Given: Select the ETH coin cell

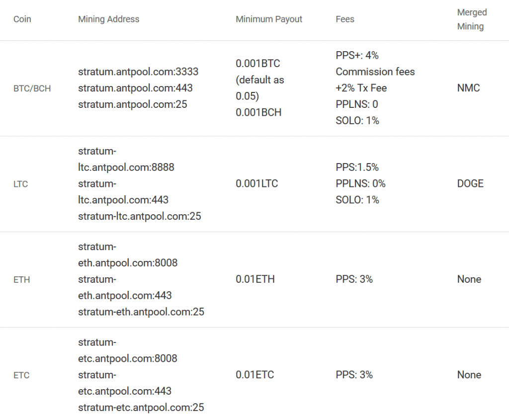Looking at the screenshot, I should (x=22, y=279).
